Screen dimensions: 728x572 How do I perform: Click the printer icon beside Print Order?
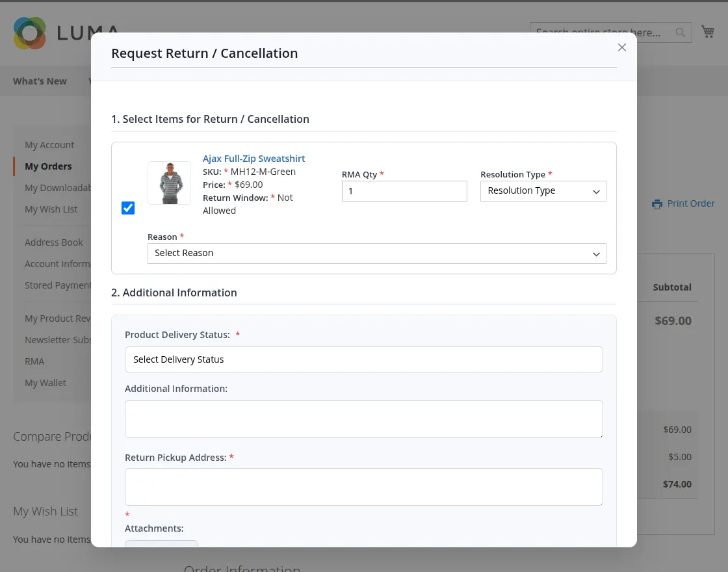point(657,204)
